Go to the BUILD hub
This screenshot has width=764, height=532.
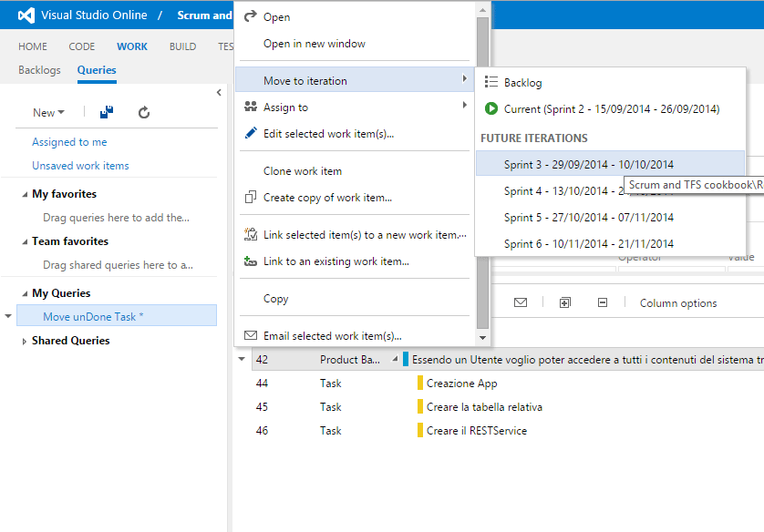pos(182,46)
